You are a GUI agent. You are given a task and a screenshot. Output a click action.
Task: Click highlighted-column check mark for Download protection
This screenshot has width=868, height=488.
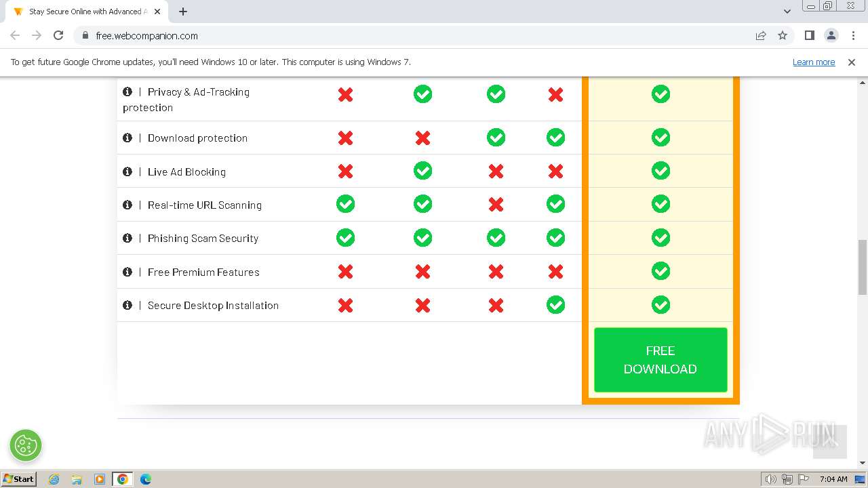tap(660, 138)
